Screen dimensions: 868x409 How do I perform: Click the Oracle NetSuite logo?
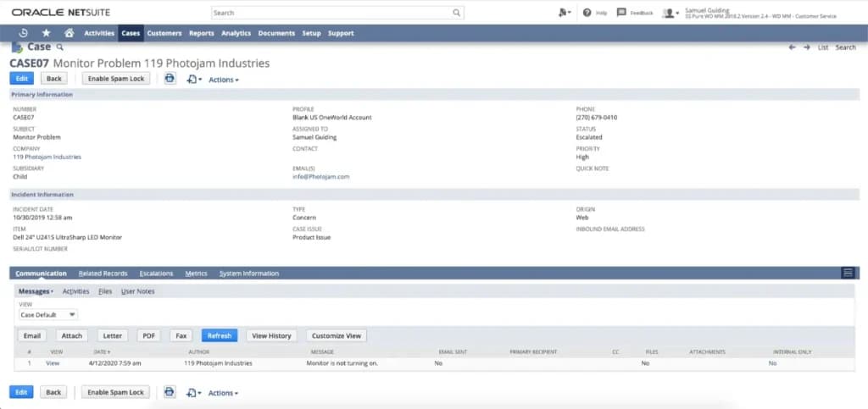click(61, 12)
